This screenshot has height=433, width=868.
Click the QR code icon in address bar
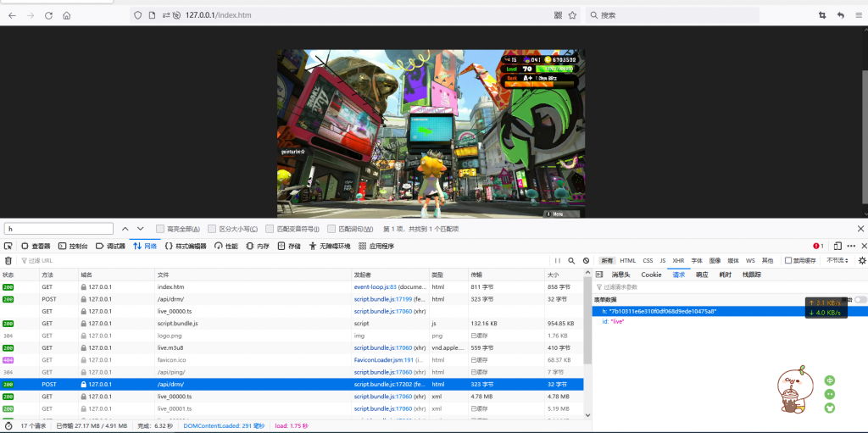coord(558,15)
